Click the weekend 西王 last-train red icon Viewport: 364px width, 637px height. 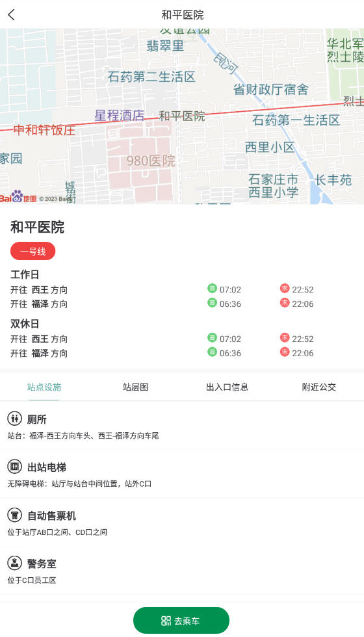coord(285,337)
